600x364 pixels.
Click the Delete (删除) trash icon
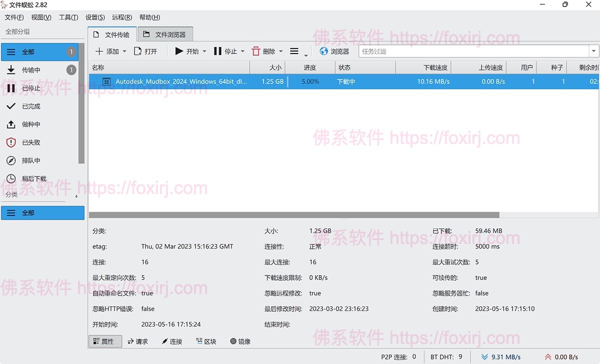pos(256,51)
